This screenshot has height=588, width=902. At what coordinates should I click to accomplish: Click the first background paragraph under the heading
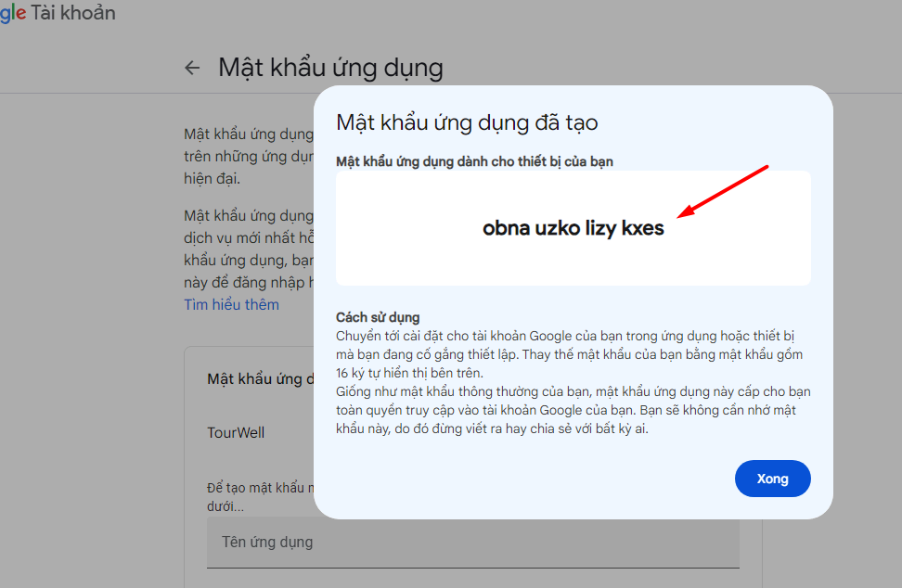[x=248, y=156]
